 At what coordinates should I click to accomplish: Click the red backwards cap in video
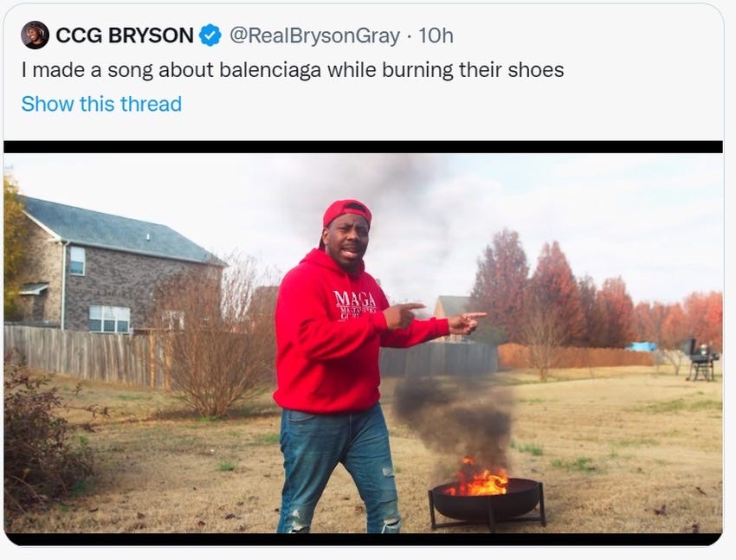(347, 212)
